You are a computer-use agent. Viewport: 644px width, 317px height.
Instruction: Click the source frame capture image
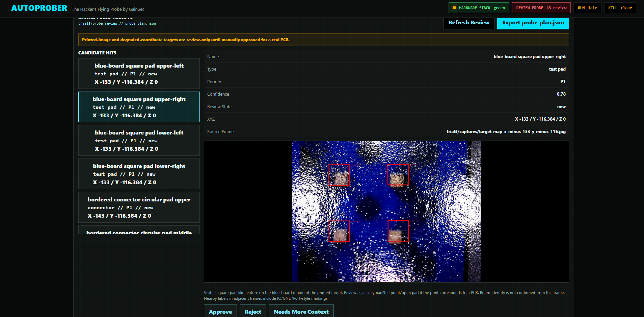click(386, 211)
